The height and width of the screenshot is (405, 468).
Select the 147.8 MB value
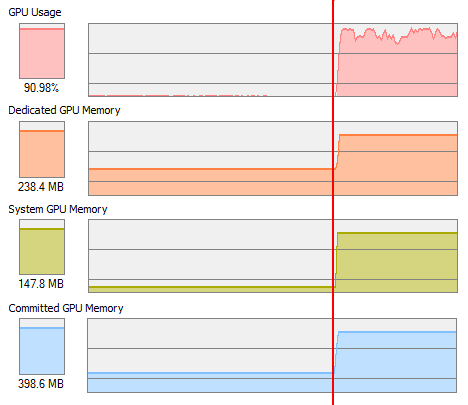tap(41, 284)
